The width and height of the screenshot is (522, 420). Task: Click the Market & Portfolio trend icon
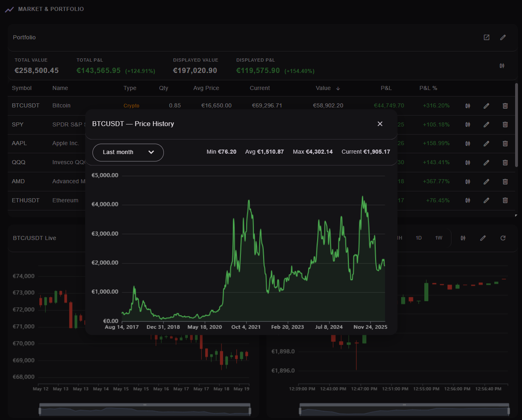(x=9, y=9)
